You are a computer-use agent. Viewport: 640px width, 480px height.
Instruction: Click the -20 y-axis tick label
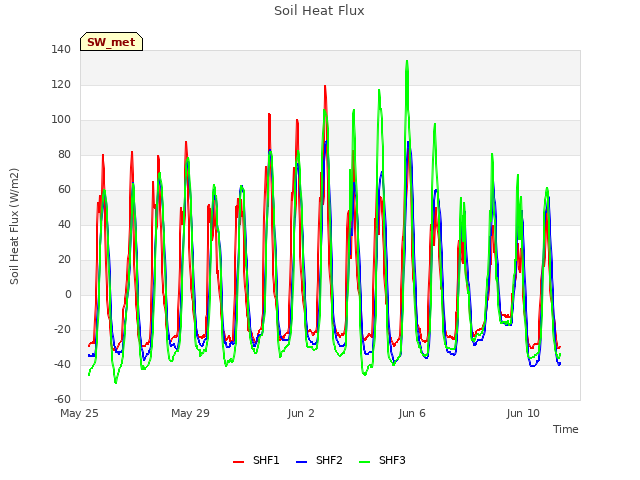click(62, 330)
